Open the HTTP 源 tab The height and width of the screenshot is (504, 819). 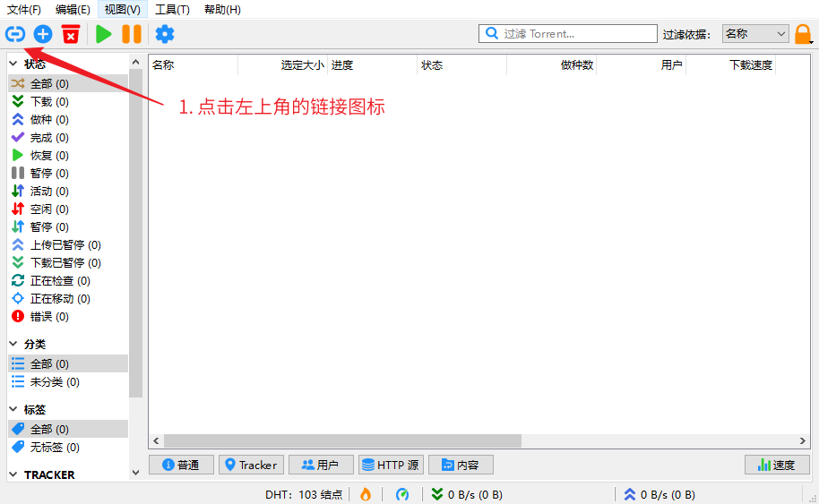pos(390,465)
